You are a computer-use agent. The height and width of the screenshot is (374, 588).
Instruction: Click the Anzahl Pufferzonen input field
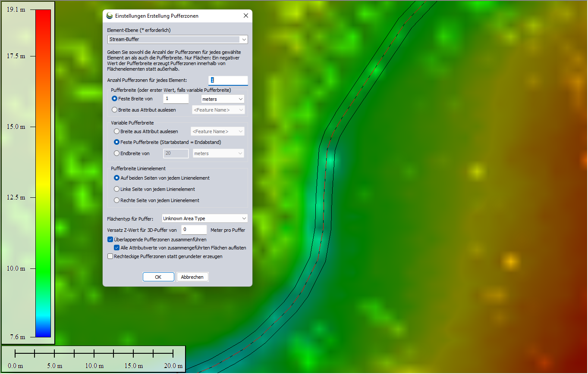pyautogui.click(x=228, y=80)
